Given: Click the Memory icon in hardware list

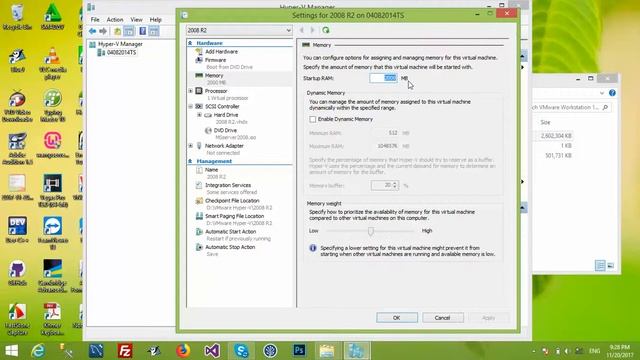Looking at the screenshot, I should click(x=199, y=76).
